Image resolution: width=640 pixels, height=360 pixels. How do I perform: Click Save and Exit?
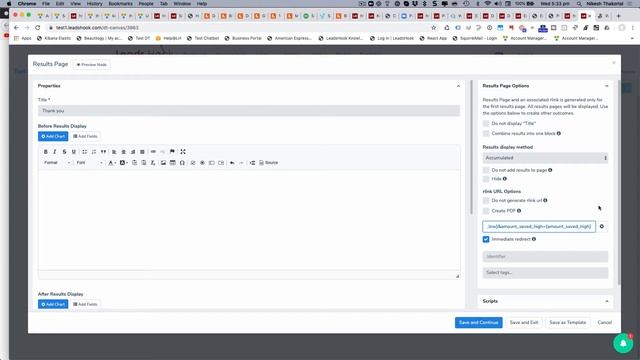[524, 322]
